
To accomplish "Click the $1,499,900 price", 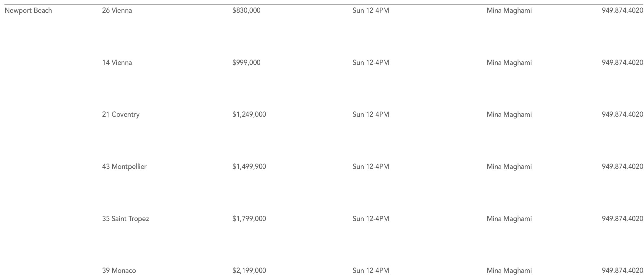I will click(249, 166).
